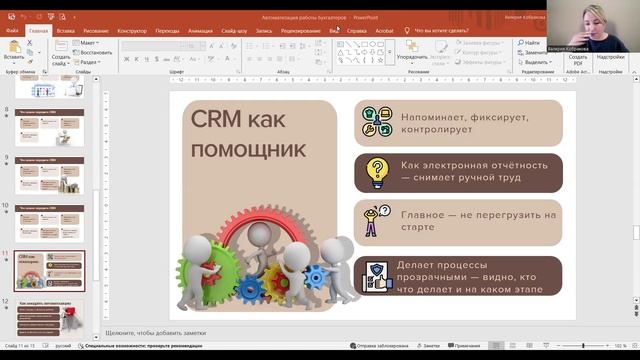Viewport: 640px width, 360px height.
Task: Click the slide language 'русский' status entry
Action: point(63,346)
